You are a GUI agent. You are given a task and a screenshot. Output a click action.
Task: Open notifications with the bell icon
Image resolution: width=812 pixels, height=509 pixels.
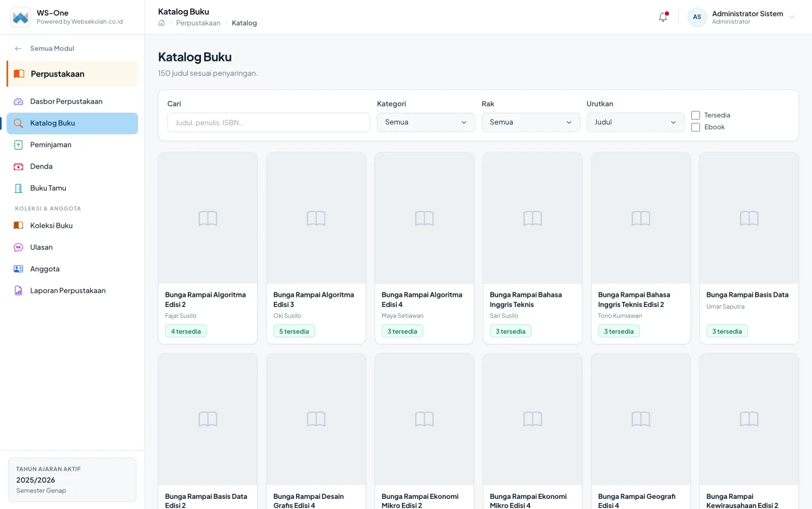tap(663, 17)
